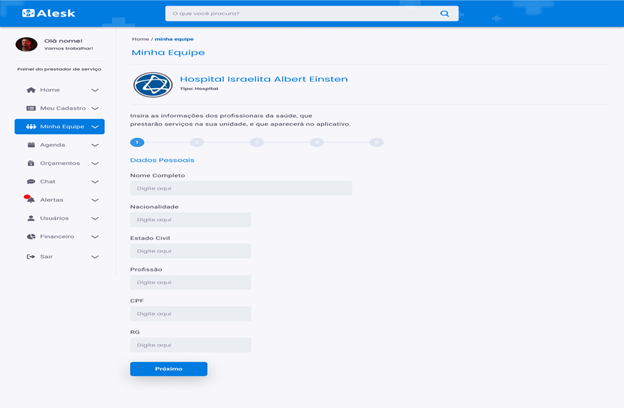
Task: Select step 5 in progress indicator
Action: (x=376, y=142)
